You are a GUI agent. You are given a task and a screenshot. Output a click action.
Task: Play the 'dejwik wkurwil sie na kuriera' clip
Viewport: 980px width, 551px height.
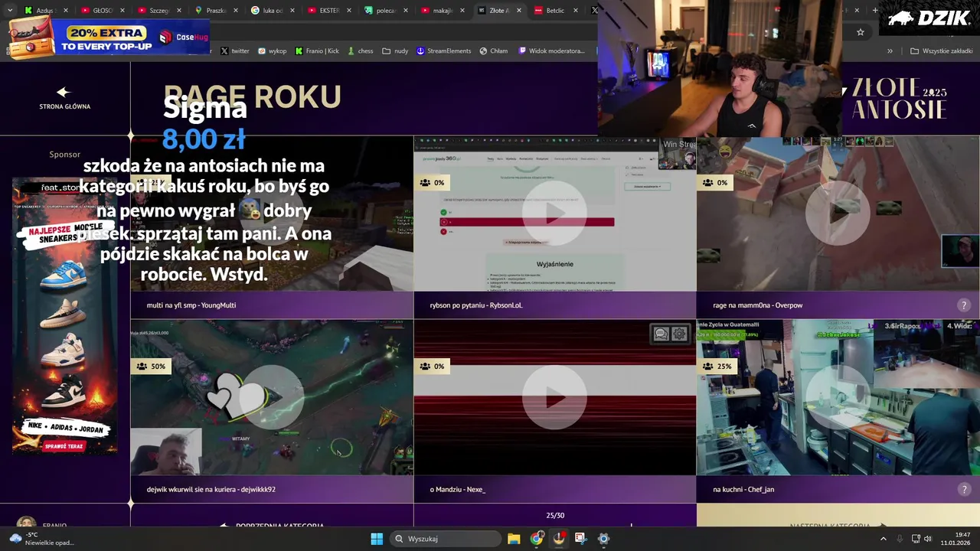tap(272, 397)
